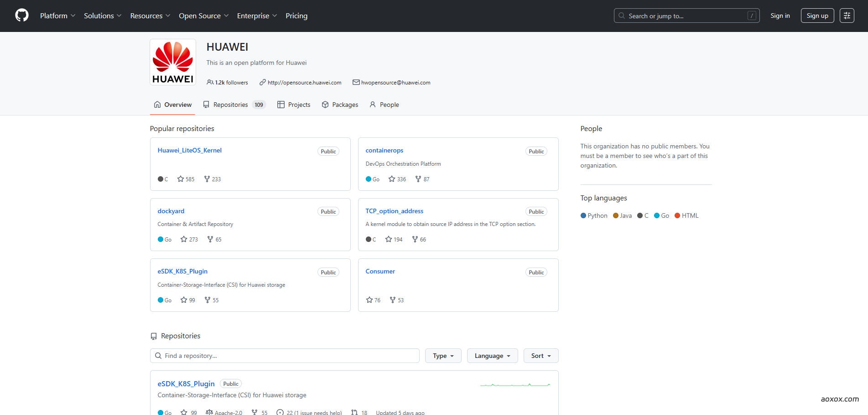Open the opensource.huawei.com website link

tap(304, 83)
